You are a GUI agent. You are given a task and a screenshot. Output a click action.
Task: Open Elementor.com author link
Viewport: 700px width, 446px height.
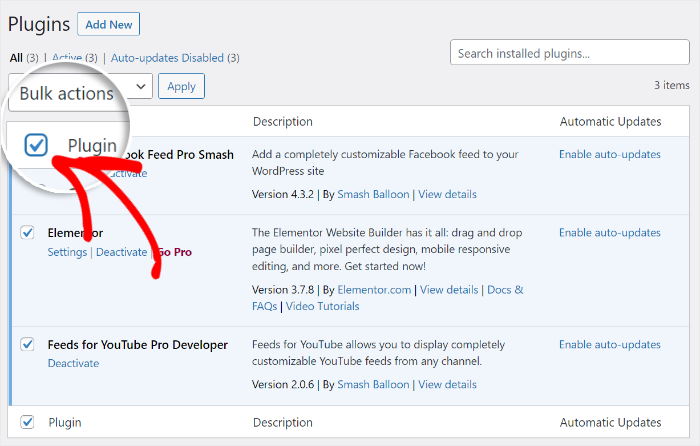(x=374, y=290)
